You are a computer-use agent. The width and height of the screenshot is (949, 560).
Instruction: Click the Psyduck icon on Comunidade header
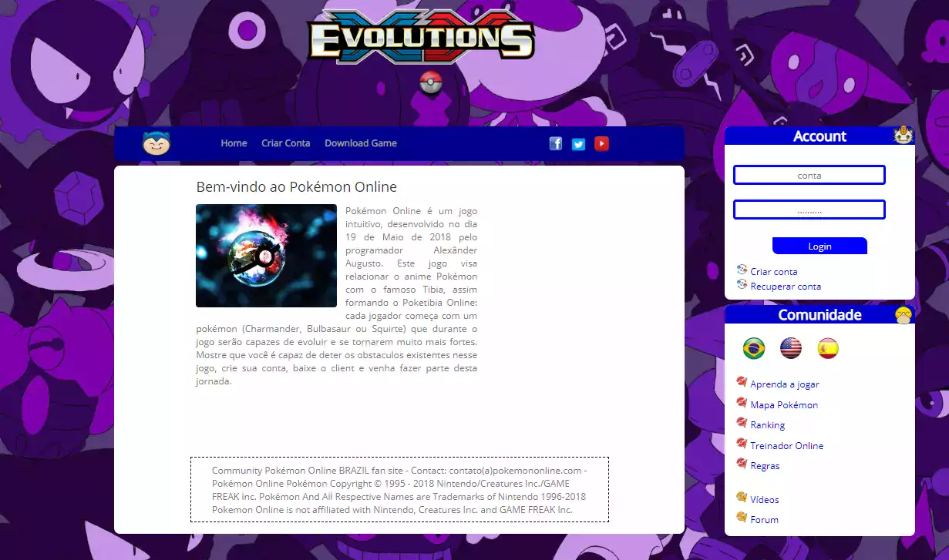(x=904, y=314)
